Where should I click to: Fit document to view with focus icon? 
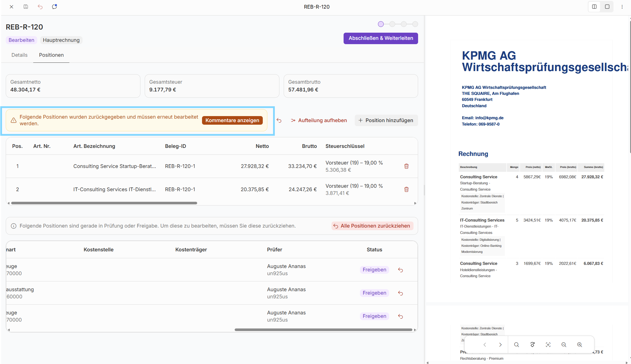click(548, 345)
